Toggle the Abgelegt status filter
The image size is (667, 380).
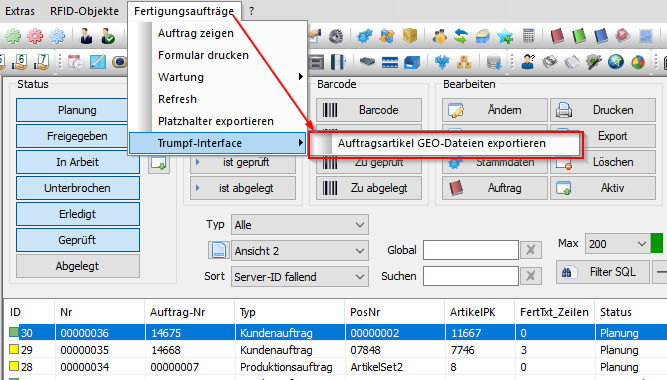click(78, 266)
